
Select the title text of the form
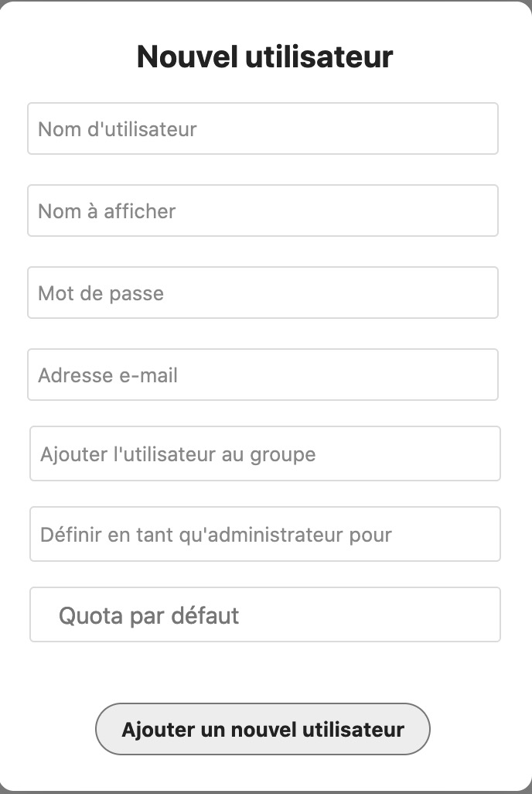pyautogui.click(x=265, y=57)
